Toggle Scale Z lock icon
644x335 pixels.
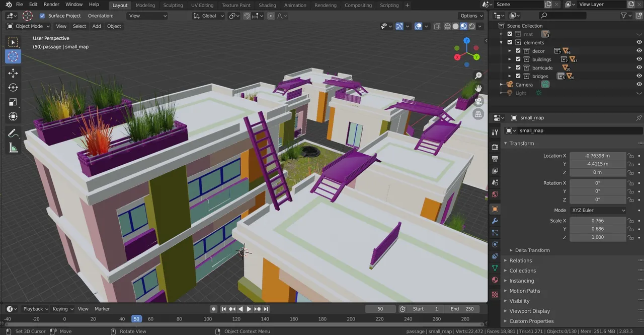click(x=630, y=237)
